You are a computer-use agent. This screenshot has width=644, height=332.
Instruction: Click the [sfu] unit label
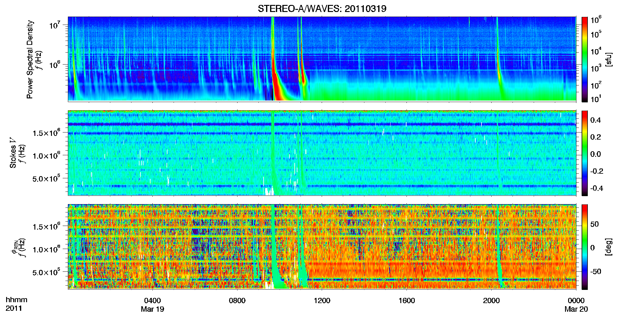click(608, 59)
